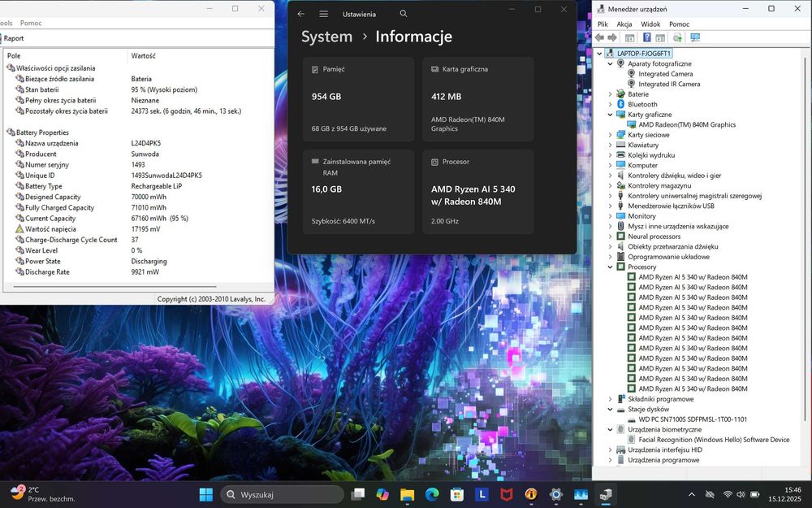Open the Procesor AMD Ryzen card

tap(477, 192)
